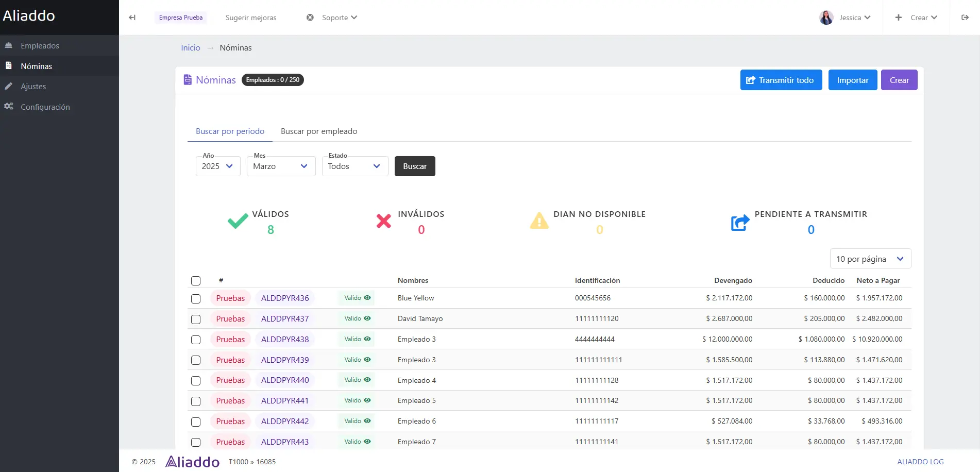
Task: Select the checkbox for David Tamayo row
Action: click(196, 319)
